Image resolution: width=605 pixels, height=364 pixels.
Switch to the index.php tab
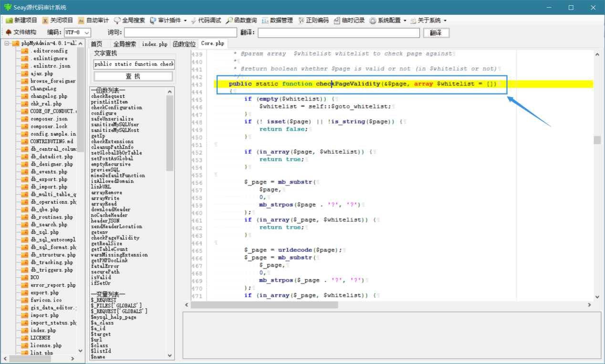point(155,44)
